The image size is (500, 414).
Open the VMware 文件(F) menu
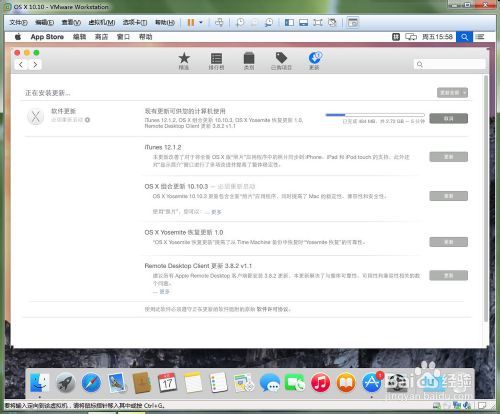point(18,22)
